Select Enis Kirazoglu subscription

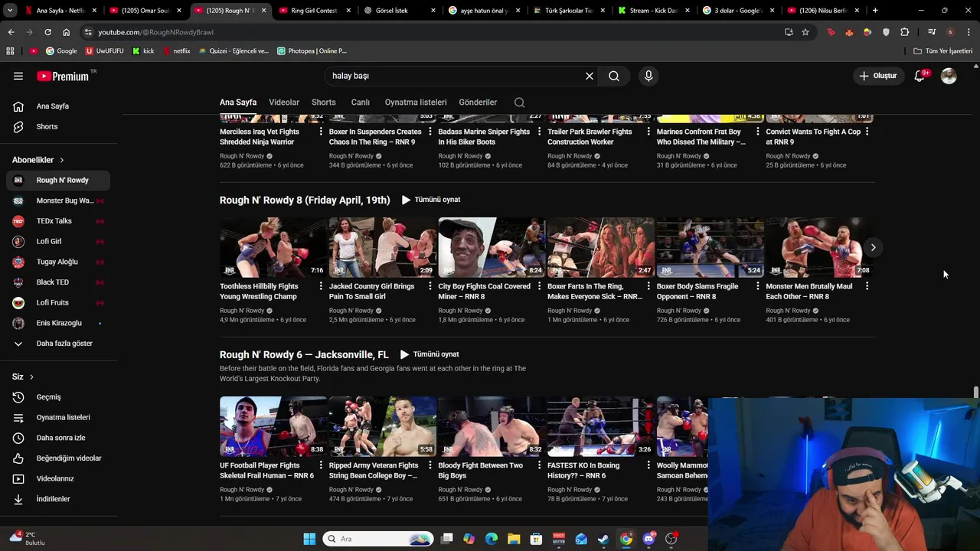pos(58,323)
